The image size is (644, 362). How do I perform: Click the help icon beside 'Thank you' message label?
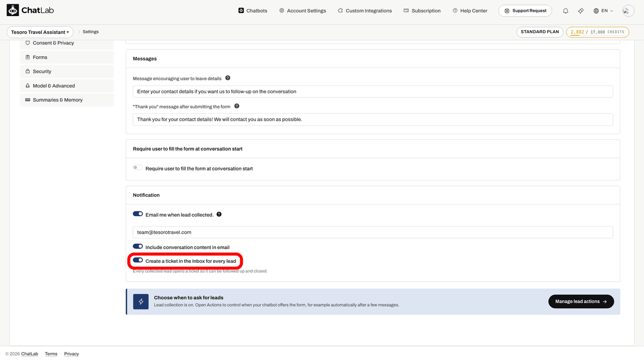tap(237, 106)
